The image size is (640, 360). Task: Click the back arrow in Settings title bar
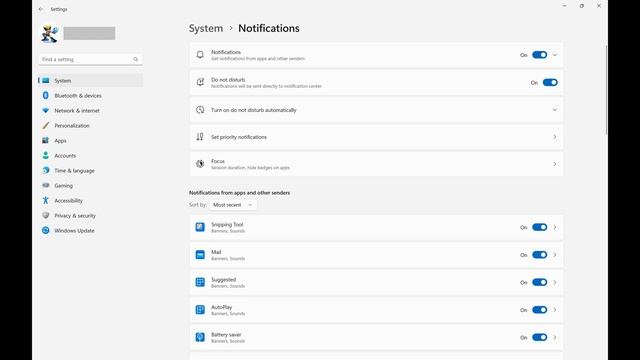coord(40,9)
